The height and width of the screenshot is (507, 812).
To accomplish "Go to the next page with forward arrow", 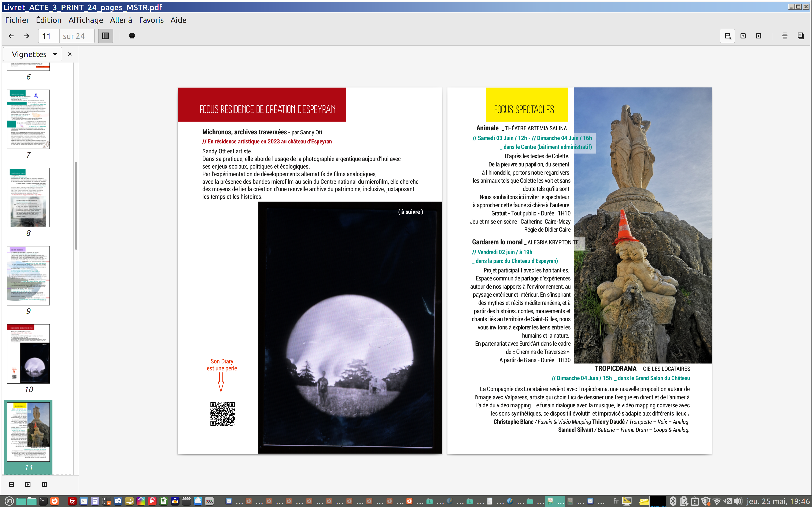I will point(26,36).
